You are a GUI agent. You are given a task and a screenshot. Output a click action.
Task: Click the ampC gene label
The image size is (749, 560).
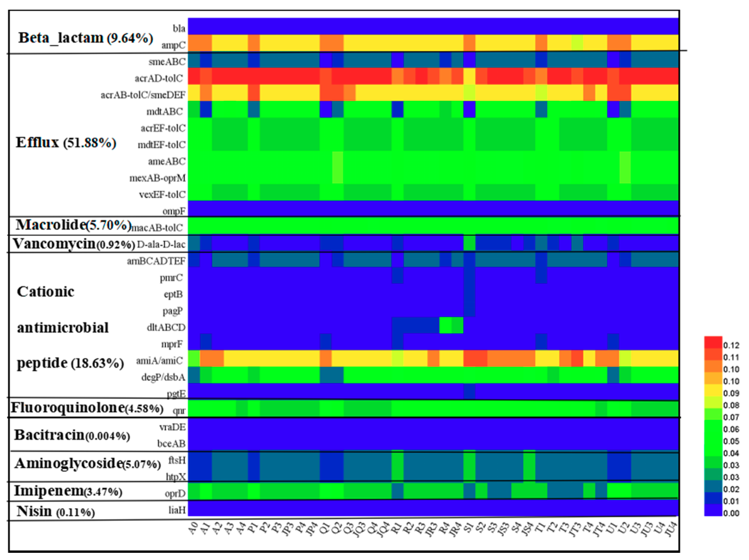[173, 45]
